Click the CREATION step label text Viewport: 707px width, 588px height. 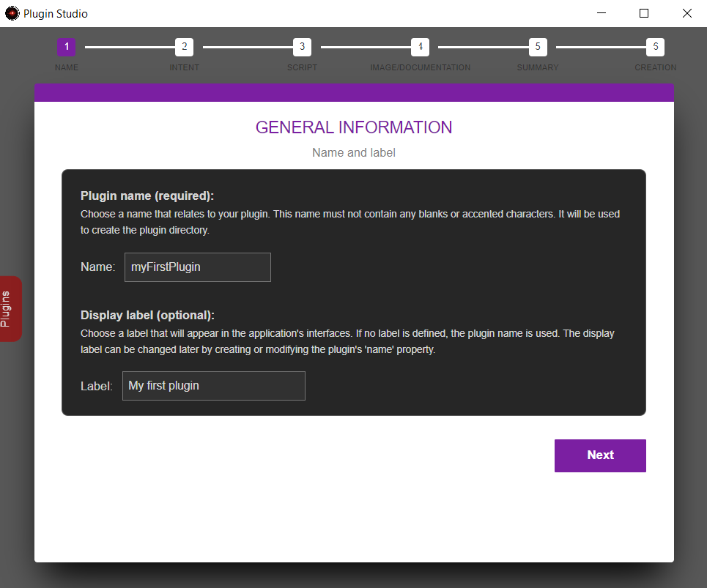656,67
